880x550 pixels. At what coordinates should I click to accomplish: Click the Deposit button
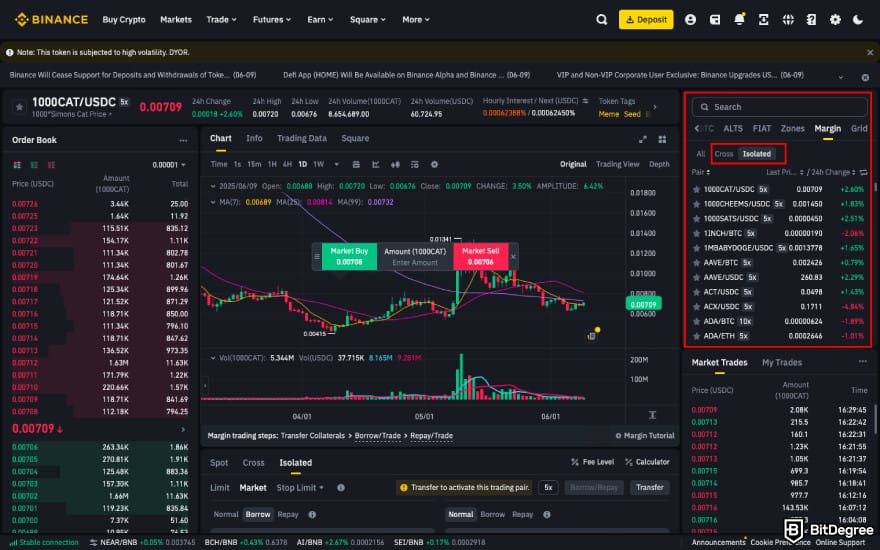[646, 20]
